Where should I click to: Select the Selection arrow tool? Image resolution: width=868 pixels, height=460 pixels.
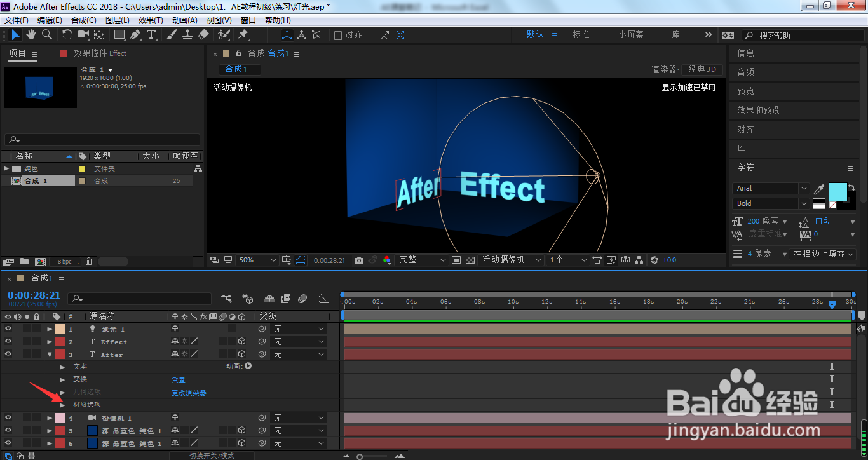tap(15, 35)
